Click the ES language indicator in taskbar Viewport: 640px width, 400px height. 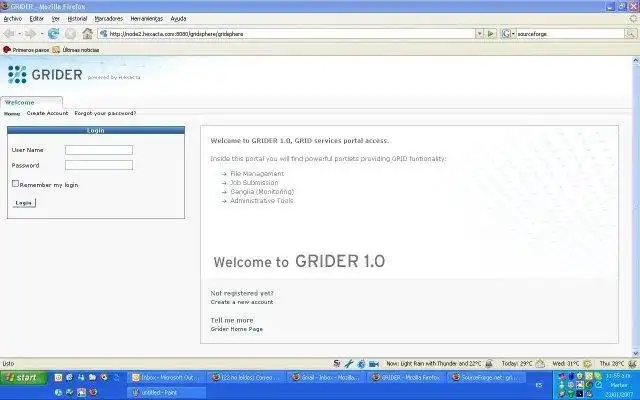coord(539,385)
